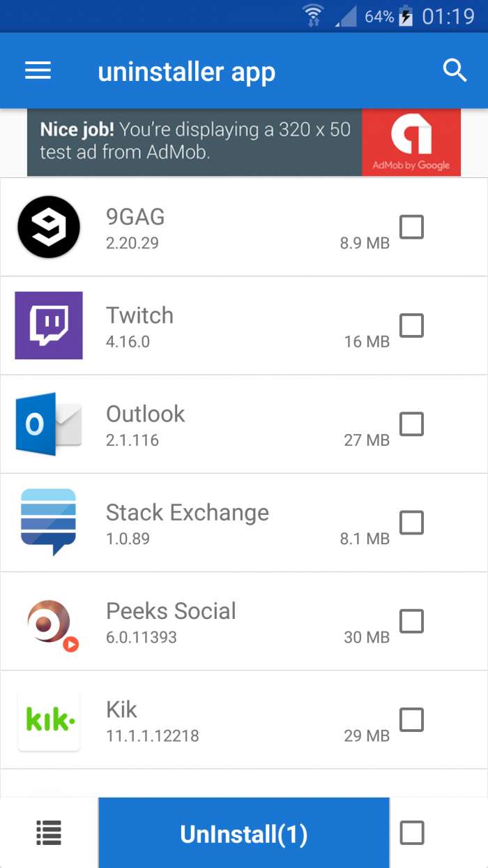Select Twitch for uninstall via checkbox
This screenshot has width=488, height=868.
click(411, 325)
